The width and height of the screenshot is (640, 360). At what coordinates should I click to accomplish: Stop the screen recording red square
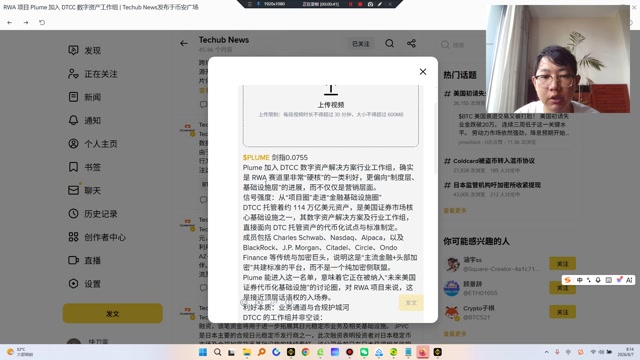pyautogui.click(x=360, y=4)
